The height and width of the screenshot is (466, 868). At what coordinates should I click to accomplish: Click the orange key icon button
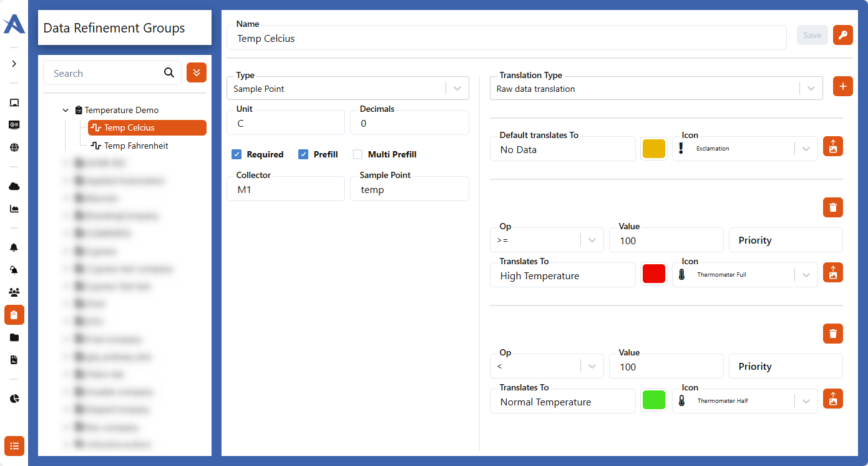click(x=842, y=35)
